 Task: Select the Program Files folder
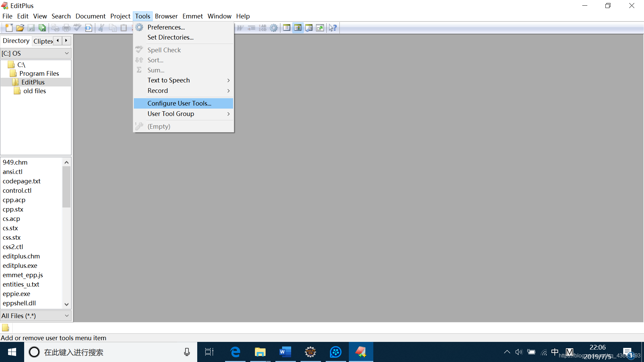tap(39, 73)
